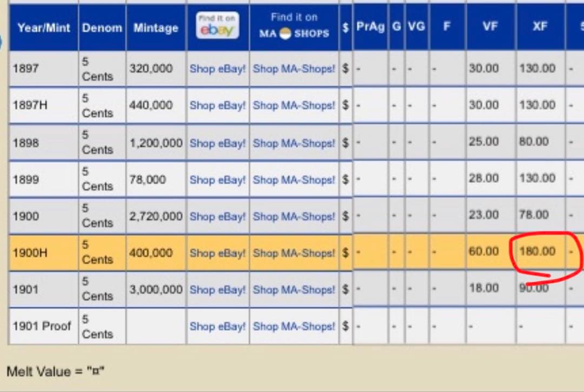Screen dimensions: 584x392
Task: Open Shop eBay! for 1900H row
Action: (x=217, y=253)
